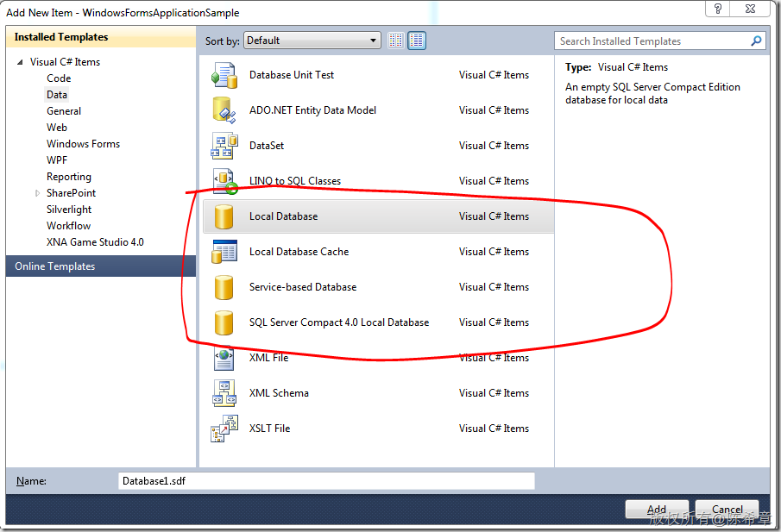Image resolution: width=781 pixels, height=532 pixels.
Task: Select the DataSet template name
Action: (267, 146)
